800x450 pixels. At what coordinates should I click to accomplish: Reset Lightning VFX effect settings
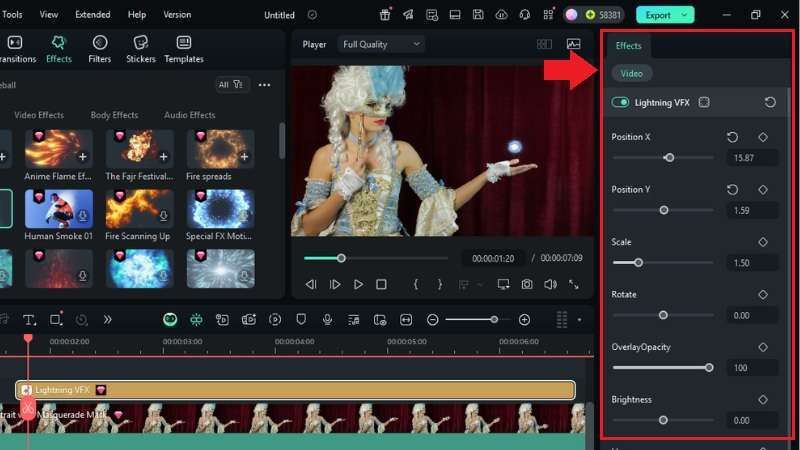pyautogui.click(x=770, y=103)
